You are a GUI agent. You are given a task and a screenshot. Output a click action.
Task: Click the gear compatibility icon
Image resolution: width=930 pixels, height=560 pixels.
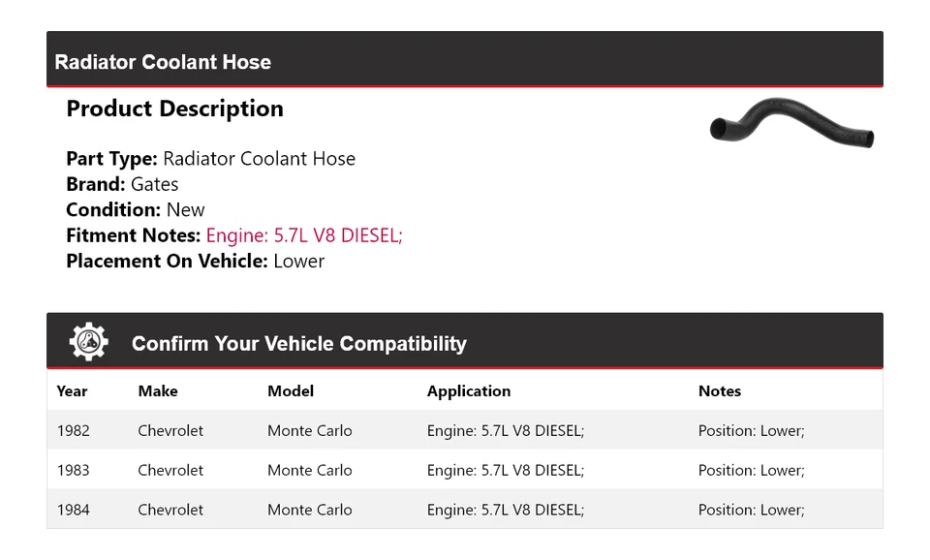pos(88,343)
